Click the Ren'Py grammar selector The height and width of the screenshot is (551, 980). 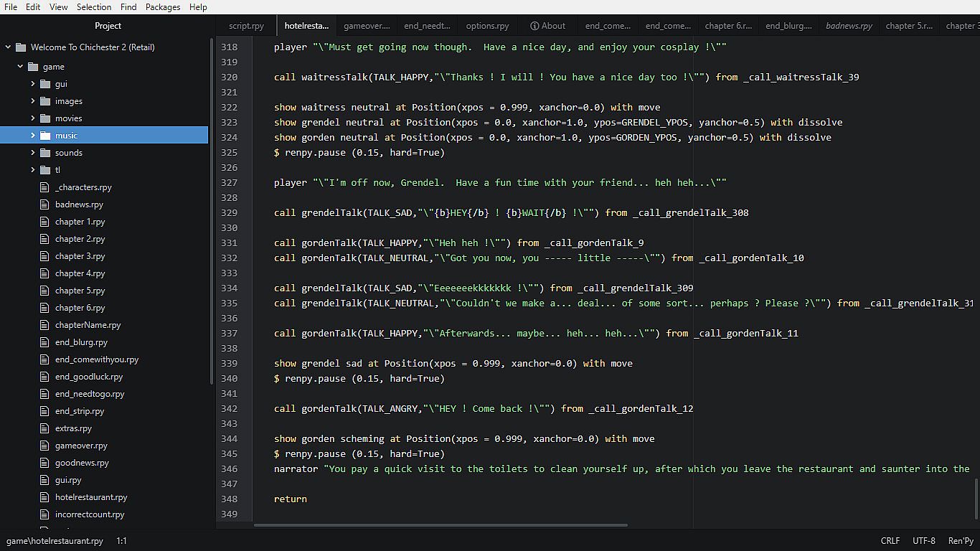[961, 541]
